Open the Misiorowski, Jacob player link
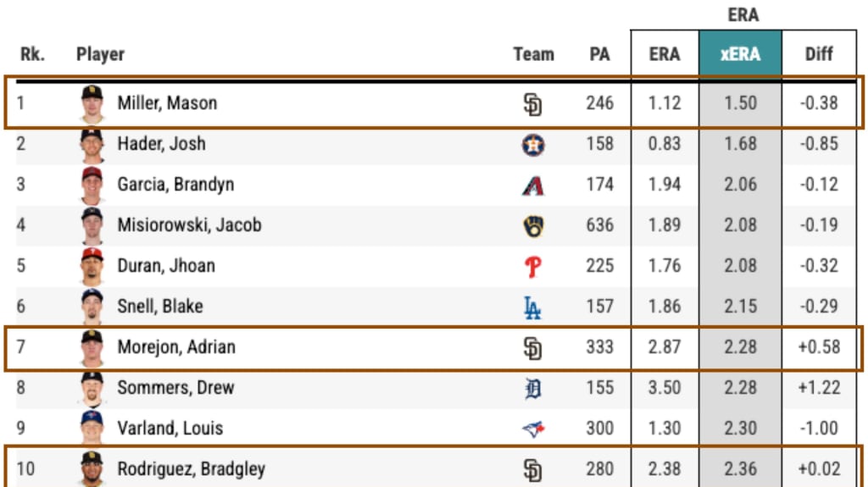868x487 pixels. click(x=189, y=225)
